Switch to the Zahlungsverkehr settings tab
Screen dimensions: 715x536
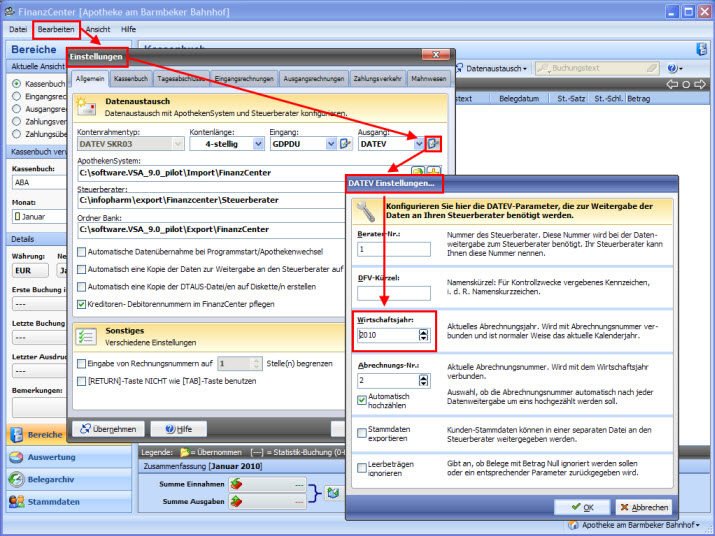[376, 78]
